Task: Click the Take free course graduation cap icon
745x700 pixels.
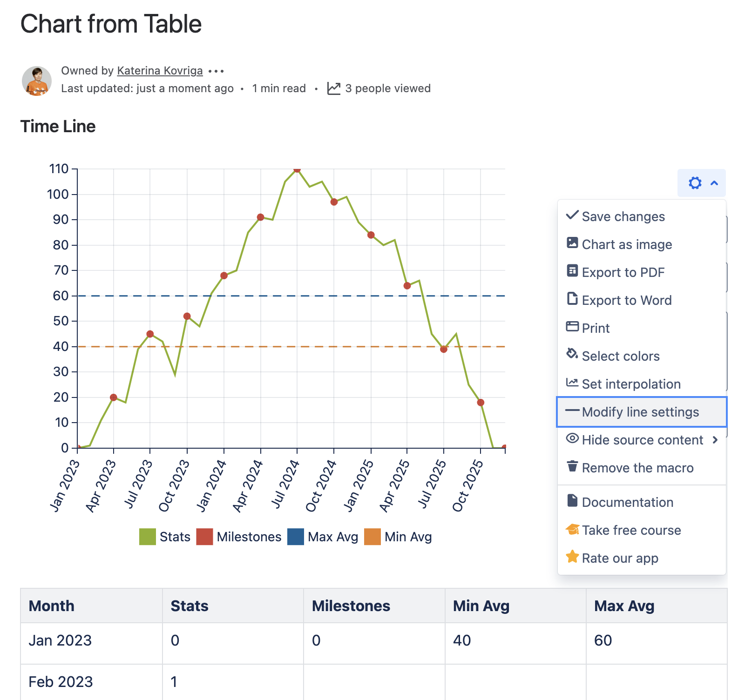Action: [x=572, y=530]
